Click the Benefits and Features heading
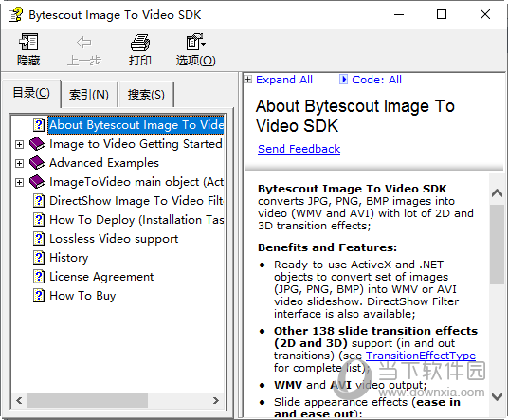This screenshot has height=420, width=508. [327, 247]
